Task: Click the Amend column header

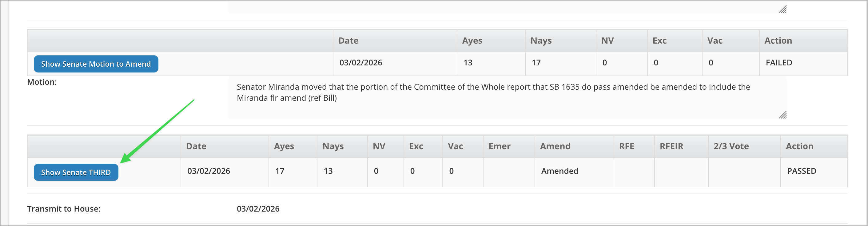Action: point(555,146)
